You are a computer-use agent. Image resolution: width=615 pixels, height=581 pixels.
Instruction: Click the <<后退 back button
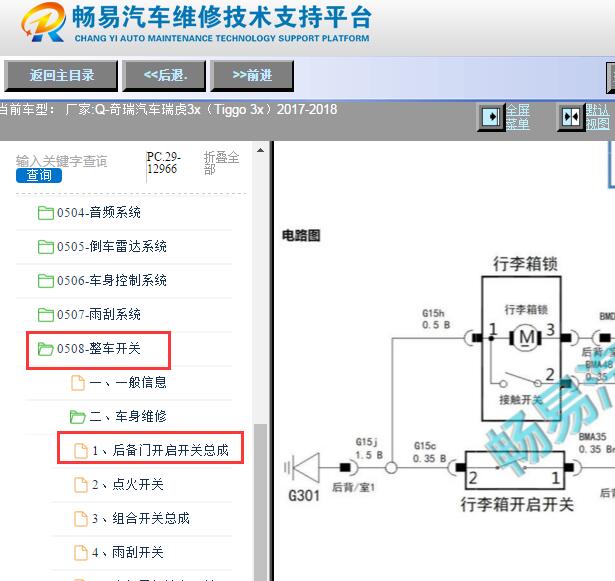164,75
